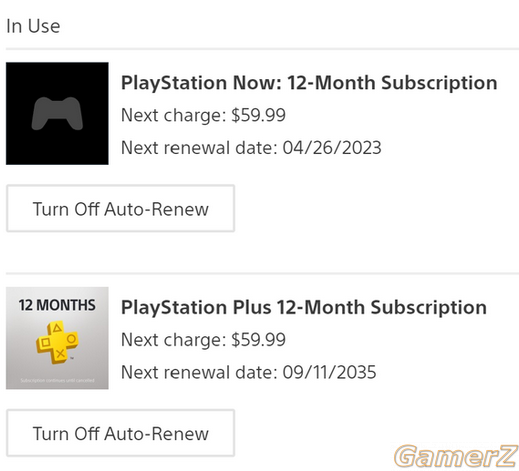Click the gray controller icon on the PlayStation Now tile
The height and width of the screenshot is (471, 519).
pyautogui.click(x=57, y=113)
